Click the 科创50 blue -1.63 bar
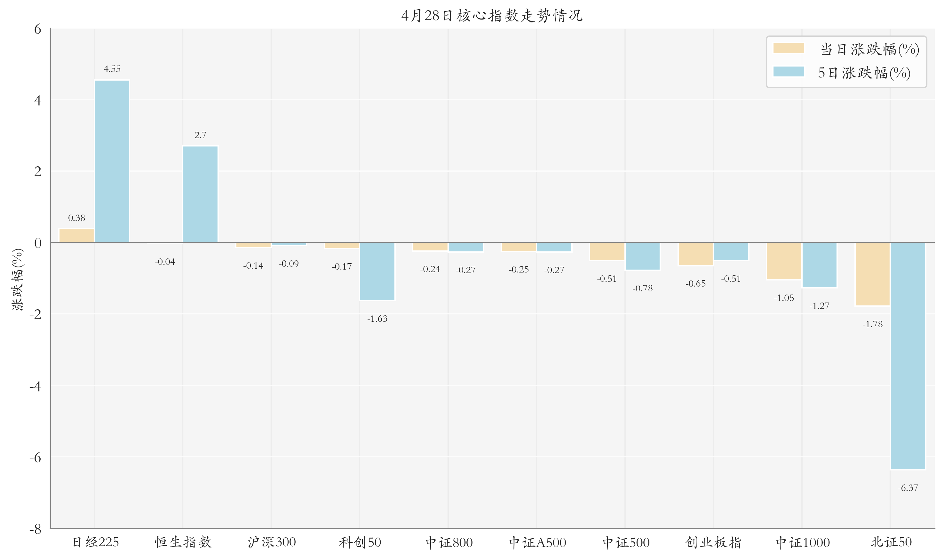 tap(377, 271)
